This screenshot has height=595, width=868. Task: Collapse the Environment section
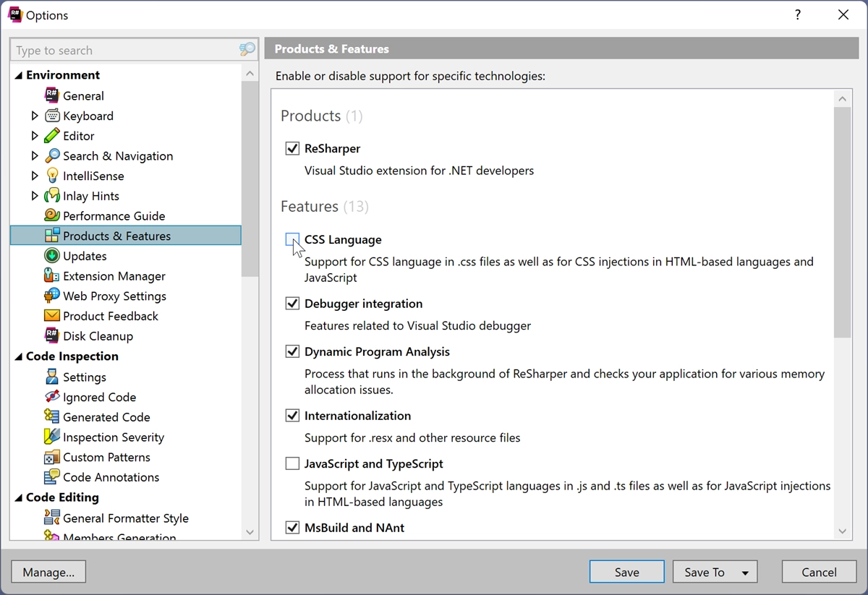pyautogui.click(x=19, y=76)
